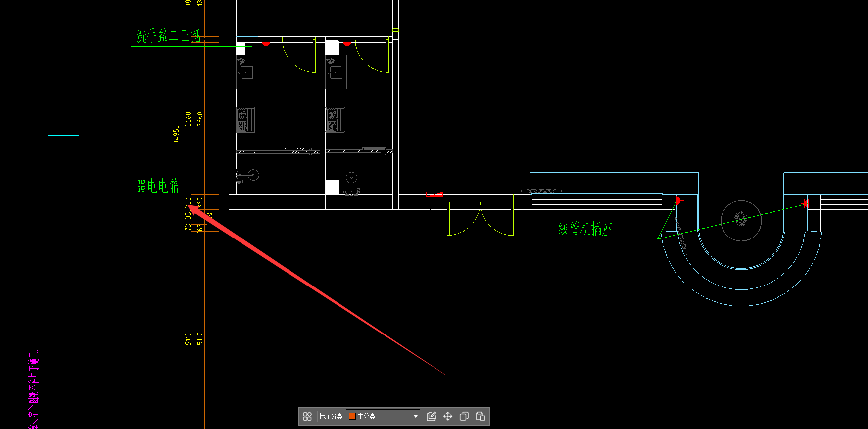The image size is (868, 429).
Task: Click the 标注分类 label in the toolbar
Action: [x=331, y=416]
